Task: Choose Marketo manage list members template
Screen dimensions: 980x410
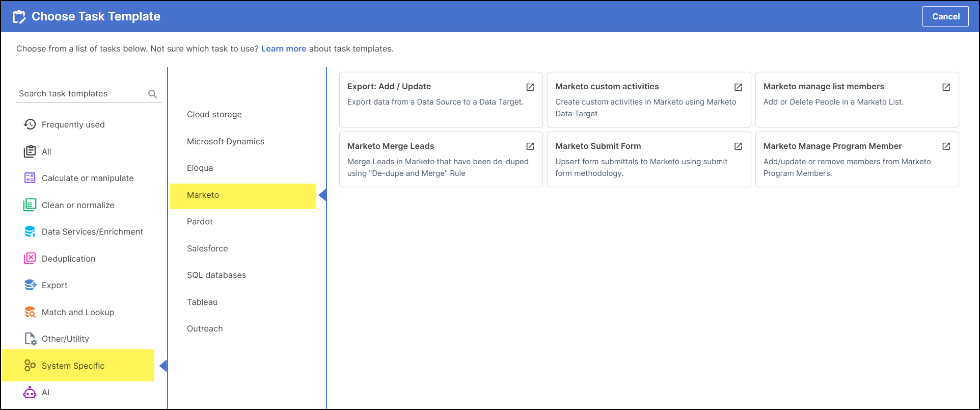Action: tap(857, 99)
